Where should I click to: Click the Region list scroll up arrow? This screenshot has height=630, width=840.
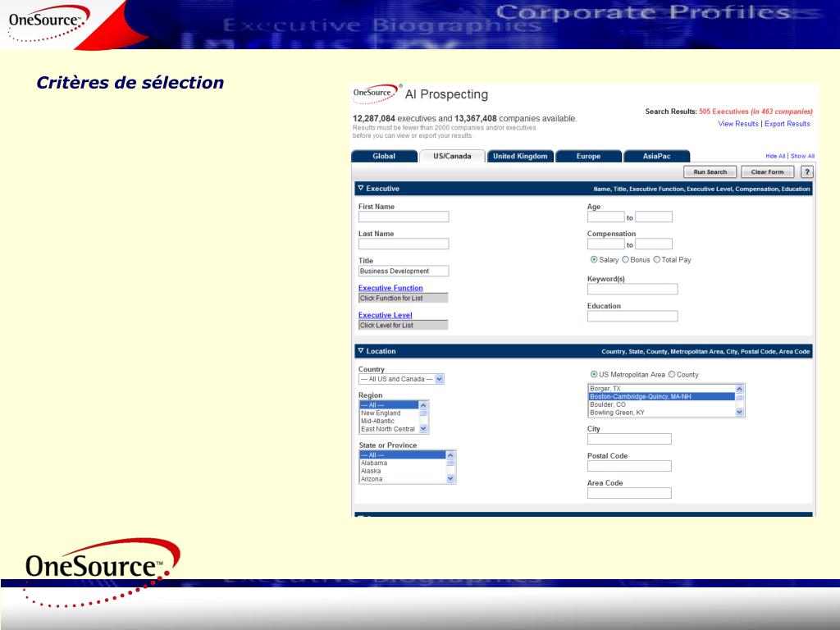(x=423, y=405)
